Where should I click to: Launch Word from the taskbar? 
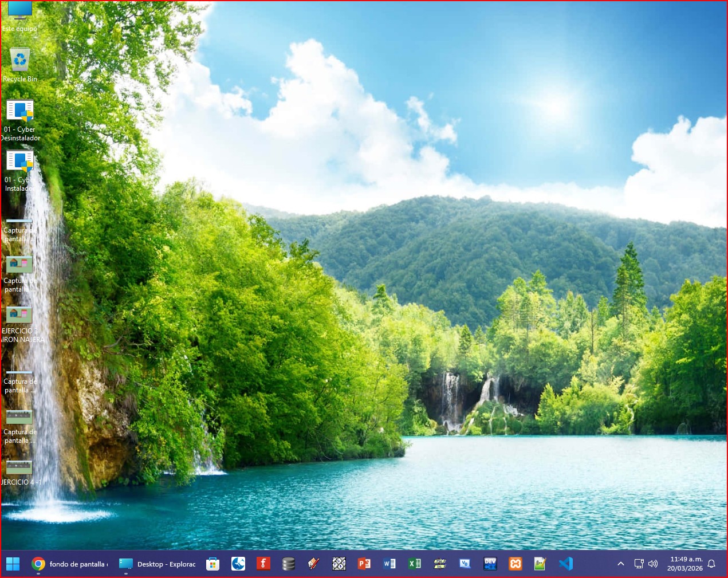389,564
